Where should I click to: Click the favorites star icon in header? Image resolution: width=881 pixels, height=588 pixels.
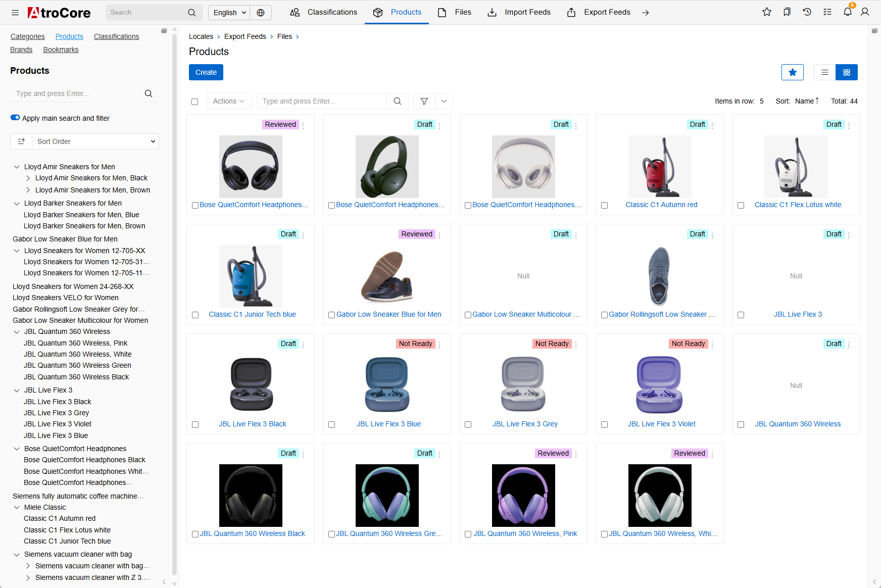pyautogui.click(x=767, y=12)
